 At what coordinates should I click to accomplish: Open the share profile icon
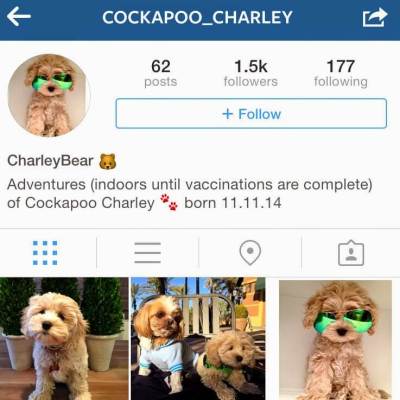click(x=375, y=17)
